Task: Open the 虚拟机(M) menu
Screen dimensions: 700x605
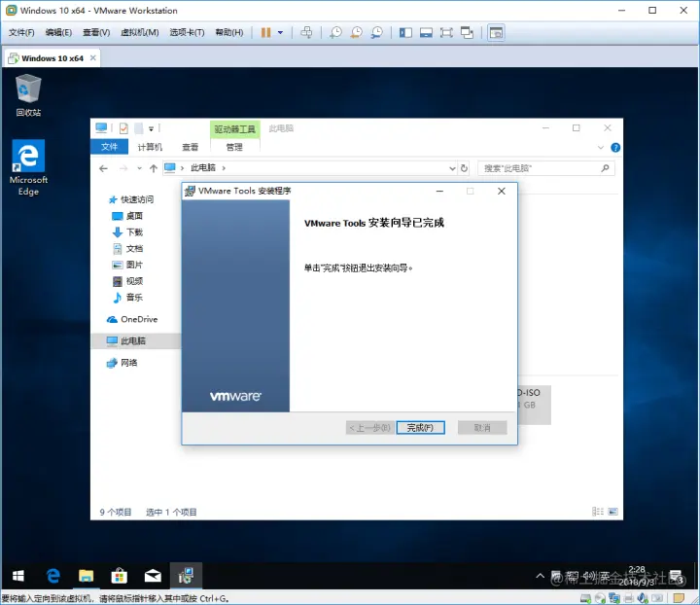Action: [140, 33]
